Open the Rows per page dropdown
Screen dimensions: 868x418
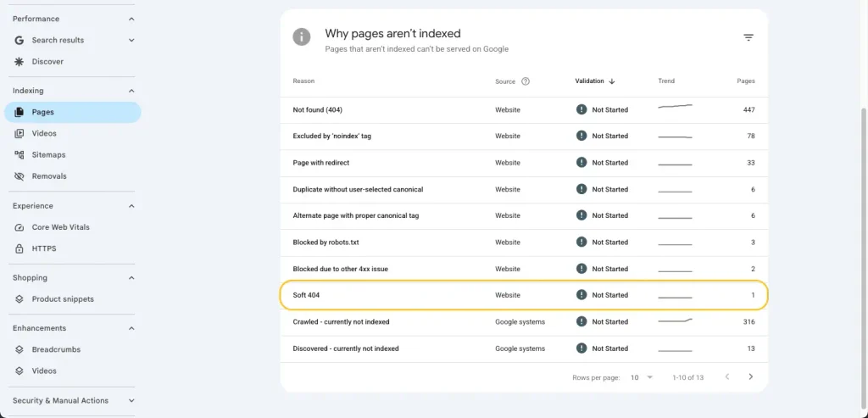[x=643, y=377]
